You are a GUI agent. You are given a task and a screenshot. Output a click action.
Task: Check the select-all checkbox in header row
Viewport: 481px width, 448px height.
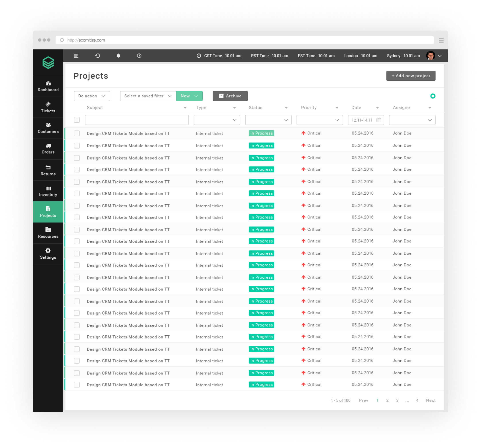(x=77, y=120)
